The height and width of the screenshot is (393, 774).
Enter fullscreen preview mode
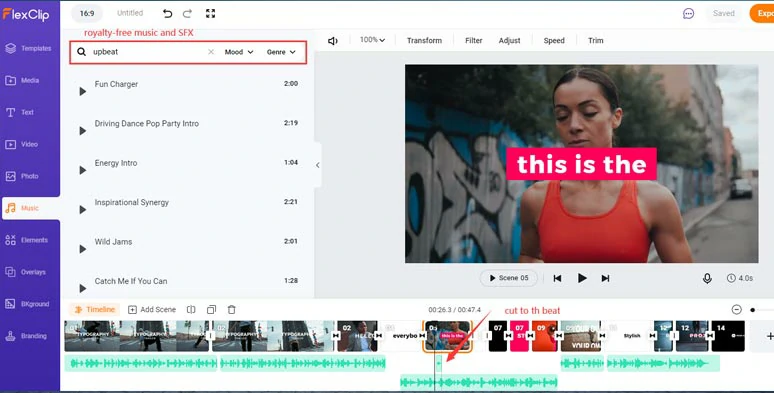coord(210,13)
